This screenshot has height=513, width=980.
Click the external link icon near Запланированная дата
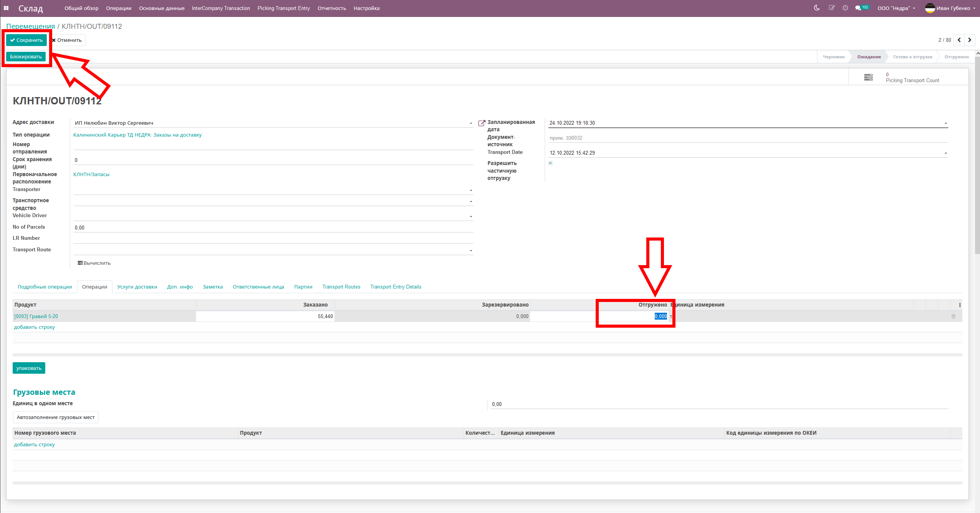(482, 123)
